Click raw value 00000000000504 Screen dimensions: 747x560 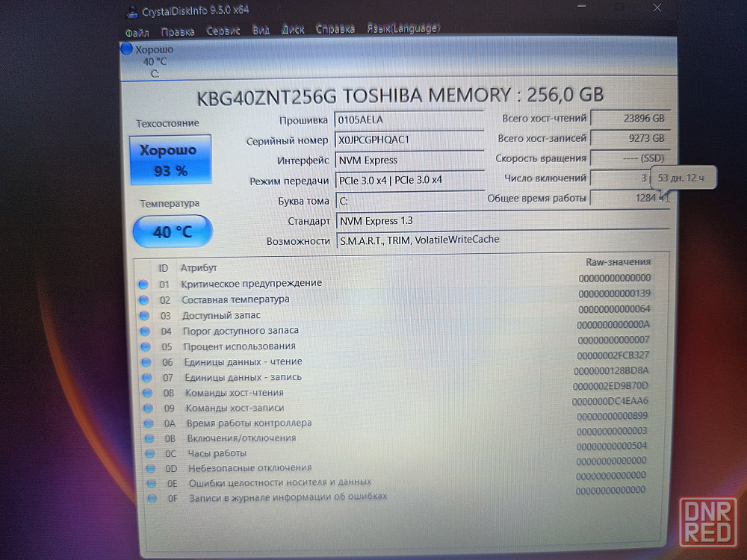(x=612, y=447)
